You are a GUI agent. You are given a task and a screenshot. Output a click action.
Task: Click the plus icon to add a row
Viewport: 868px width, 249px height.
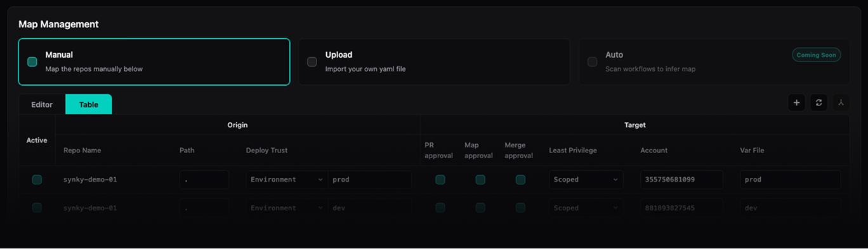tap(796, 102)
